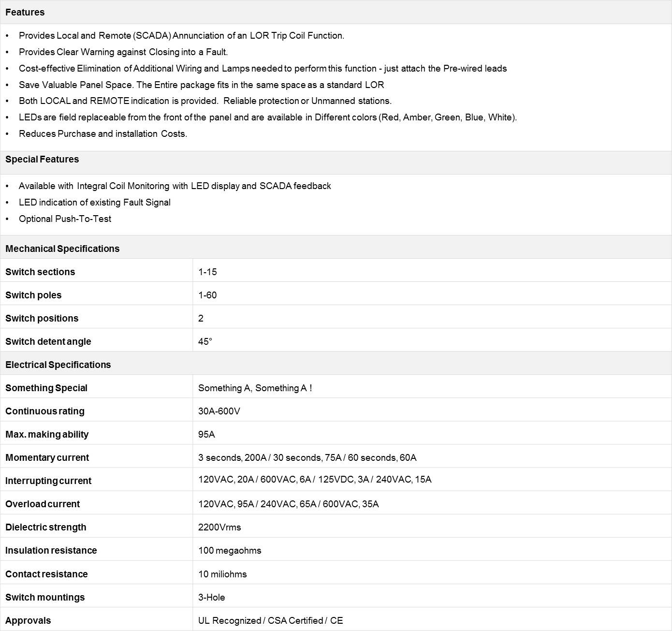
Task: Click the Mechanical Specifications heading
Action: tap(62, 249)
